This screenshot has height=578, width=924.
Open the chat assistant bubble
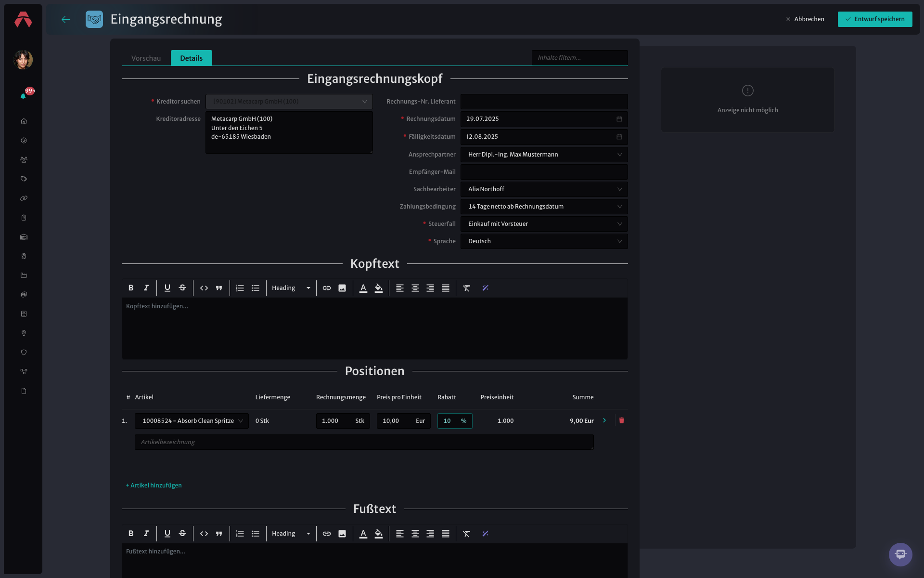(900, 554)
